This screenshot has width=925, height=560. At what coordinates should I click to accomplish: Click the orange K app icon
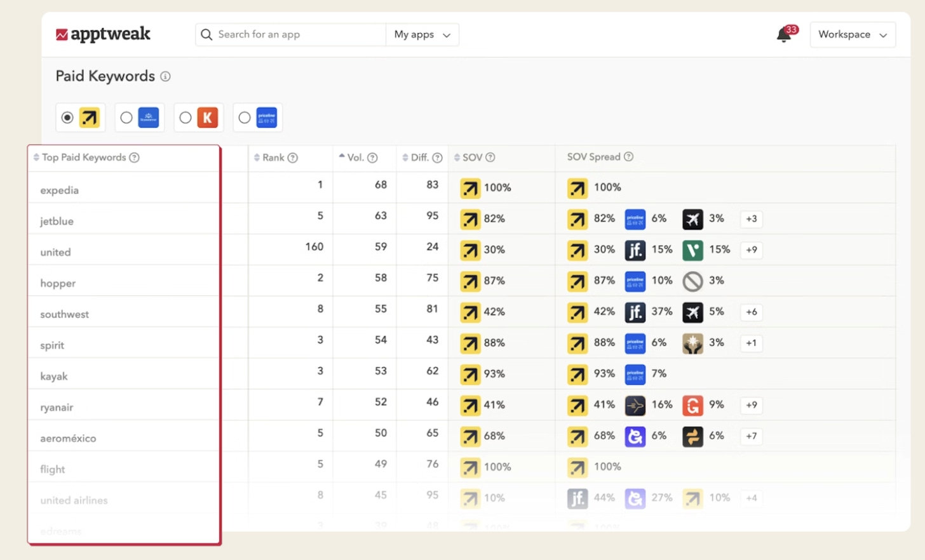(208, 117)
